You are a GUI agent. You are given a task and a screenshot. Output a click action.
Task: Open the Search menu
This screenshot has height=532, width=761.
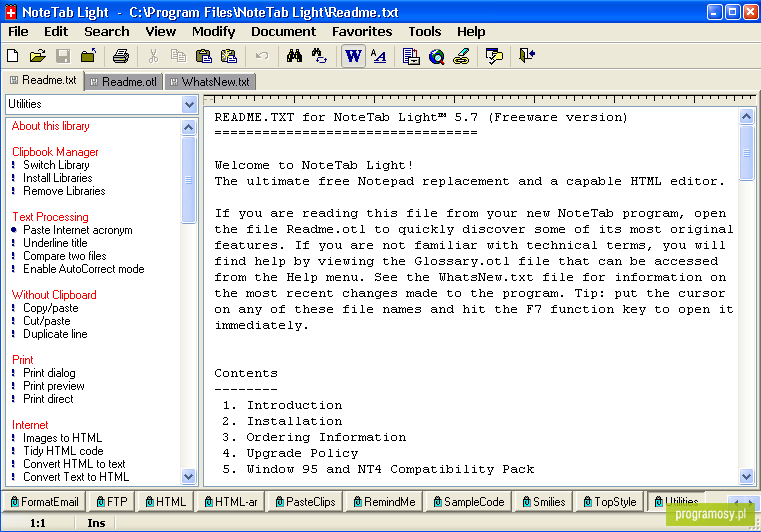107,32
